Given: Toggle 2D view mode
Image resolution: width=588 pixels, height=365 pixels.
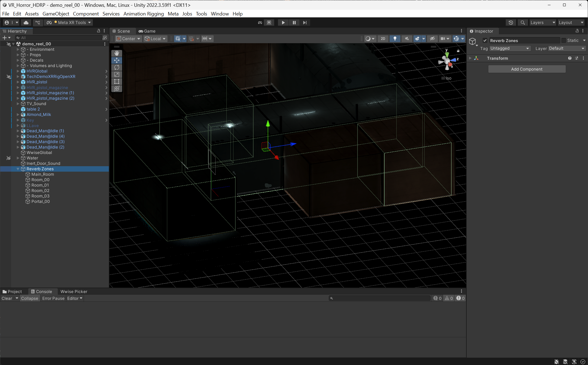Looking at the screenshot, I should pyautogui.click(x=383, y=39).
